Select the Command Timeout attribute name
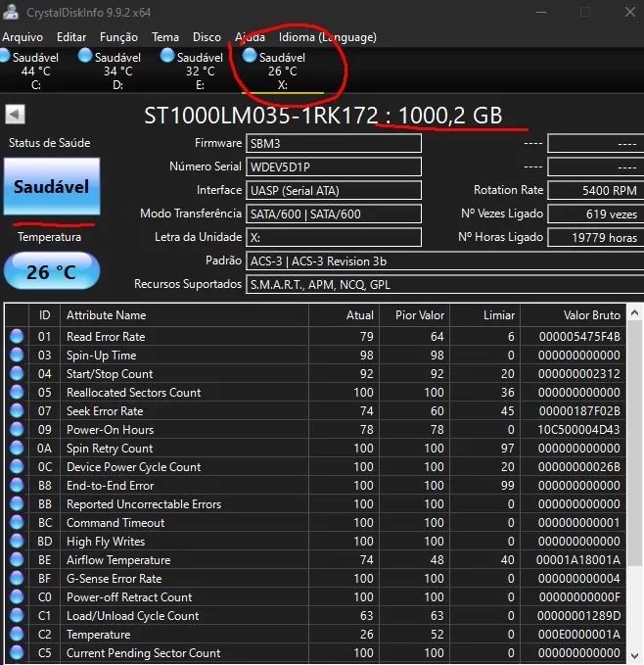The height and width of the screenshot is (665, 644). pyautogui.click(x=115, y=523)
